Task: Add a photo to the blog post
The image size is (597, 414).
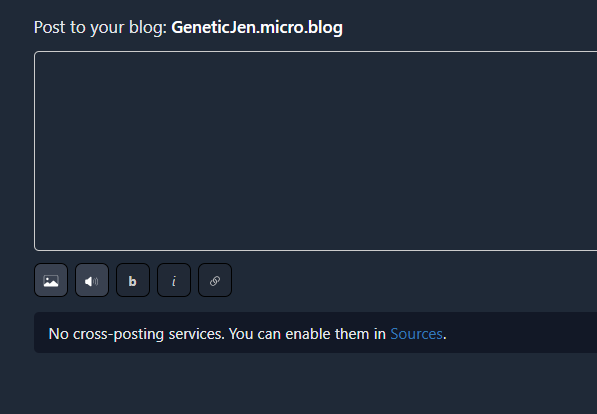Action: click(51, 280)
